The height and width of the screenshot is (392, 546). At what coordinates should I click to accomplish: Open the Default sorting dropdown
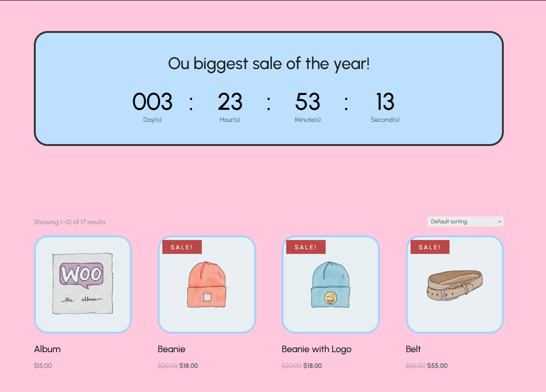(465, 221)
